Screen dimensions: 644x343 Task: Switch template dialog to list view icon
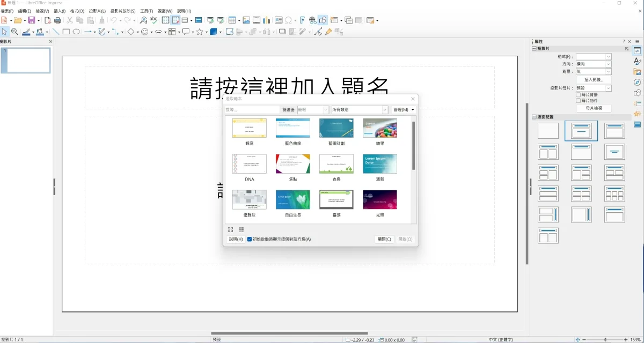241,230
